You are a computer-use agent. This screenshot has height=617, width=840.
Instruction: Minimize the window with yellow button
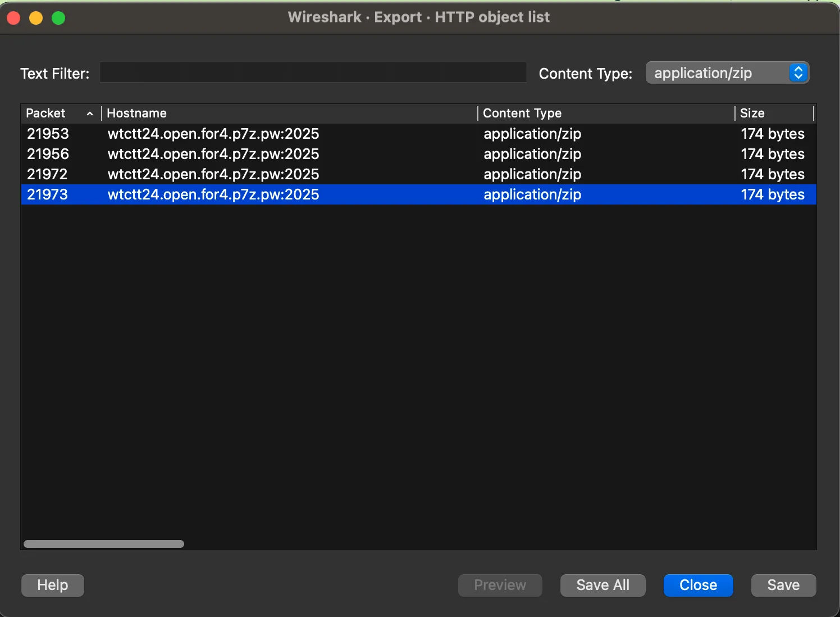pos(36,18)
